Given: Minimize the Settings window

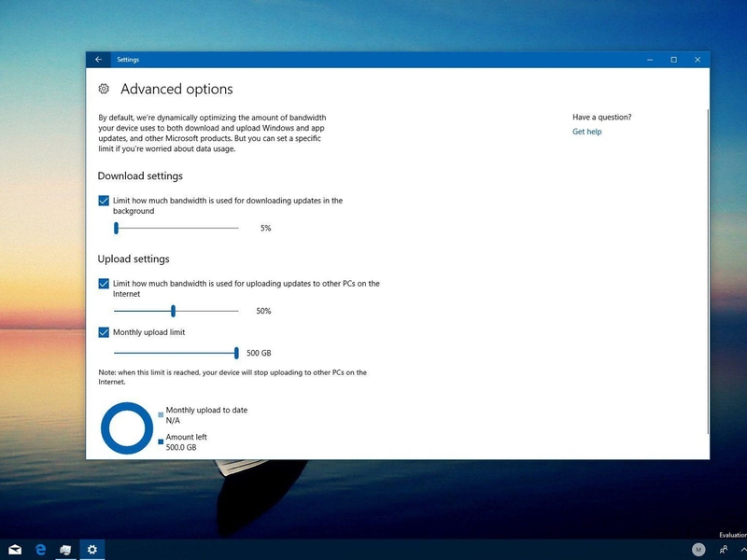Looking at the screenshot, I should pyautogui.click(x=650, y=60).
